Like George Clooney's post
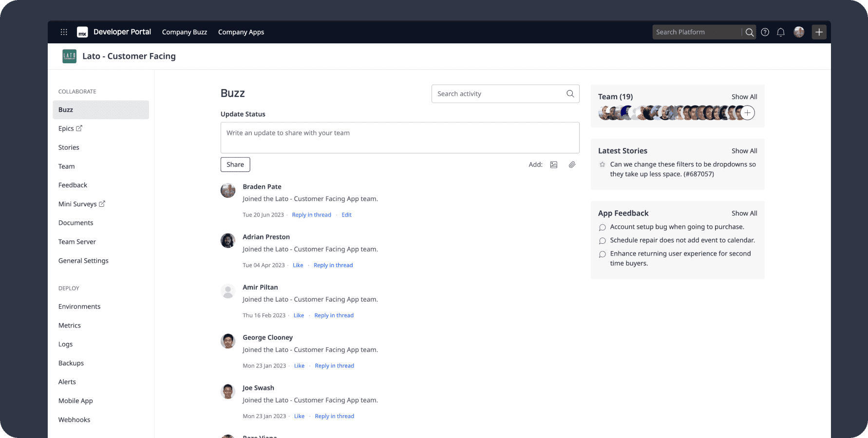 [x=299, y=366]
